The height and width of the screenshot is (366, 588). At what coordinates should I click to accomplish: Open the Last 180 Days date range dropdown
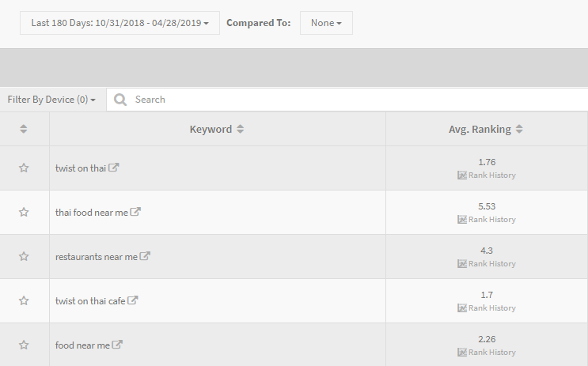pos(119,23)
